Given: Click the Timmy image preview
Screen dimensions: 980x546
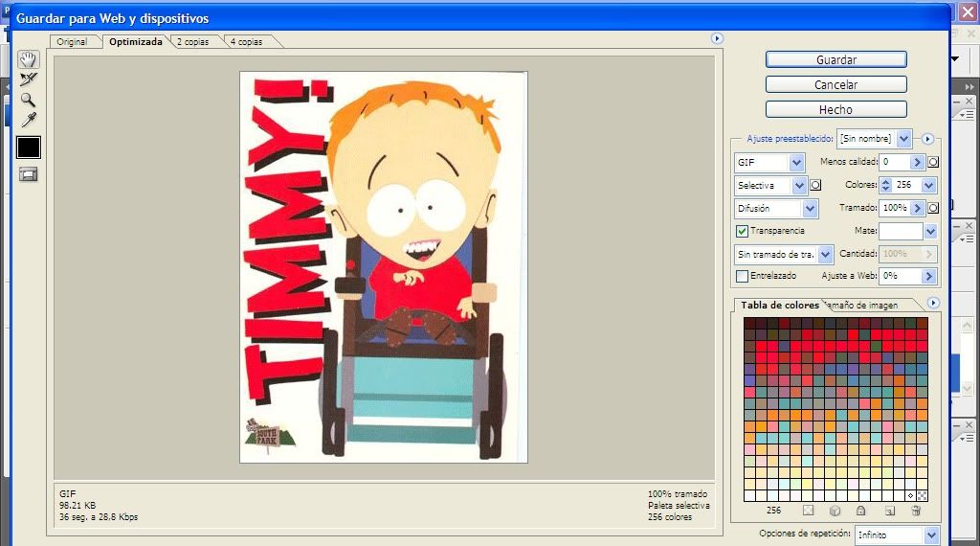Looking at the screenshot, I should [384, 267].
